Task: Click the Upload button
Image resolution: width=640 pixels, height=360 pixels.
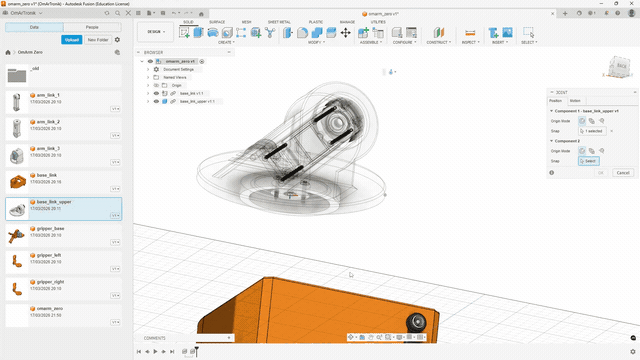Action: click(72, 40)
